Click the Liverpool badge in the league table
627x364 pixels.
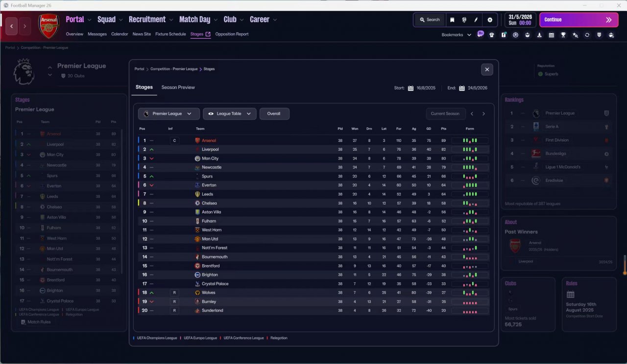pyautogui.click(x=197, y=149)
